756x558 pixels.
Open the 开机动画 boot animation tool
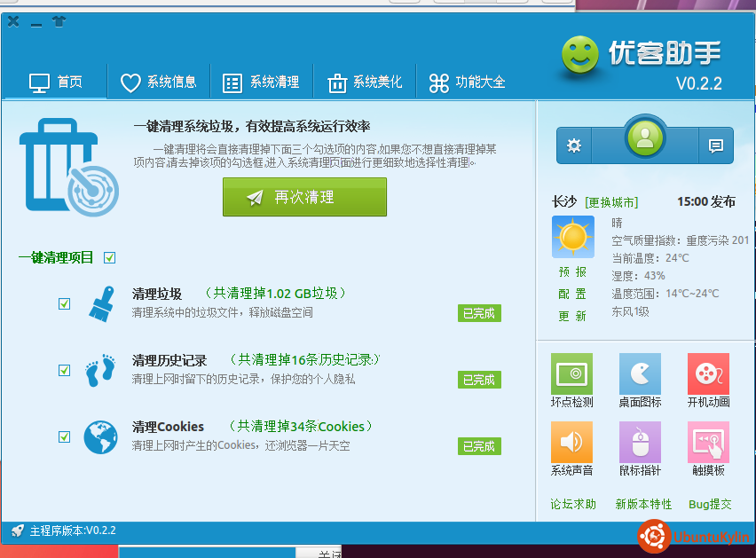(x=708, y=373)
